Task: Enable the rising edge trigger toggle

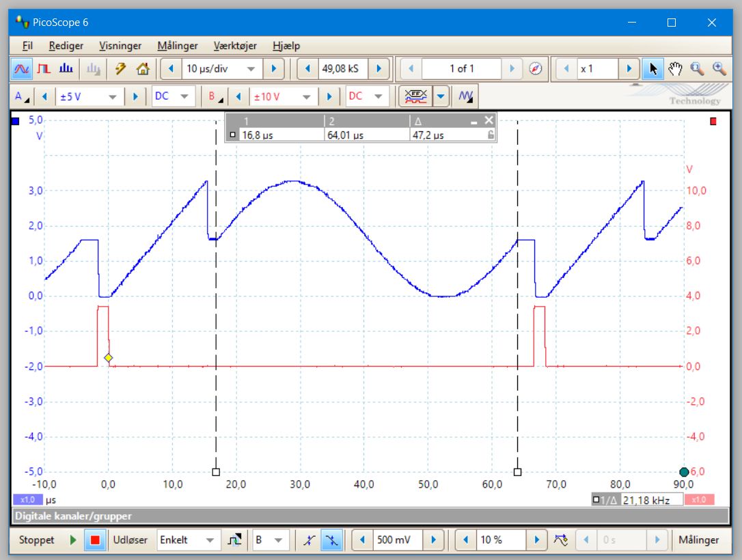Action: click(310, 540)
